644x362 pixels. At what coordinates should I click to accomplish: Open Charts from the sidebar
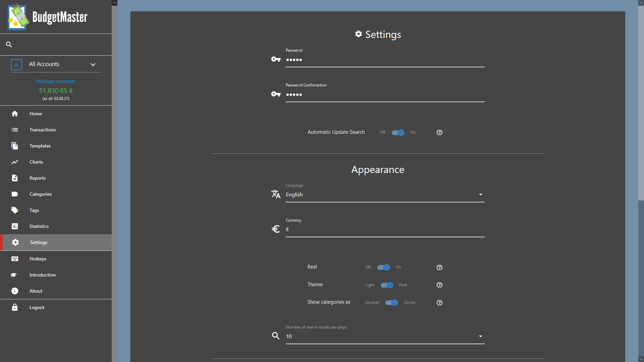tap(56, 162)
